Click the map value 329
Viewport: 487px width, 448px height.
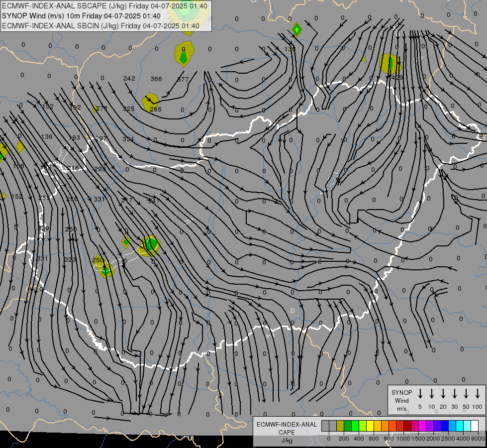click(x=43, y=228)
